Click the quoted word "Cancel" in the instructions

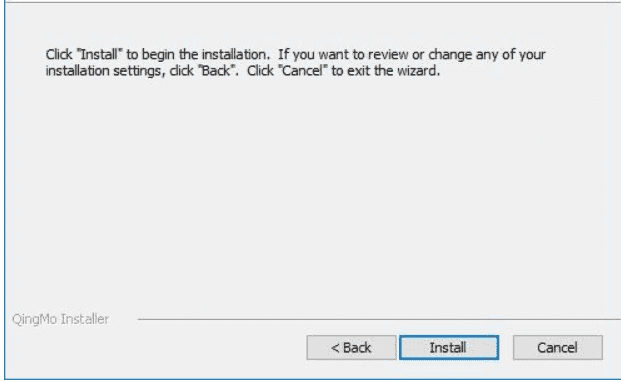[x=303, y=70]
